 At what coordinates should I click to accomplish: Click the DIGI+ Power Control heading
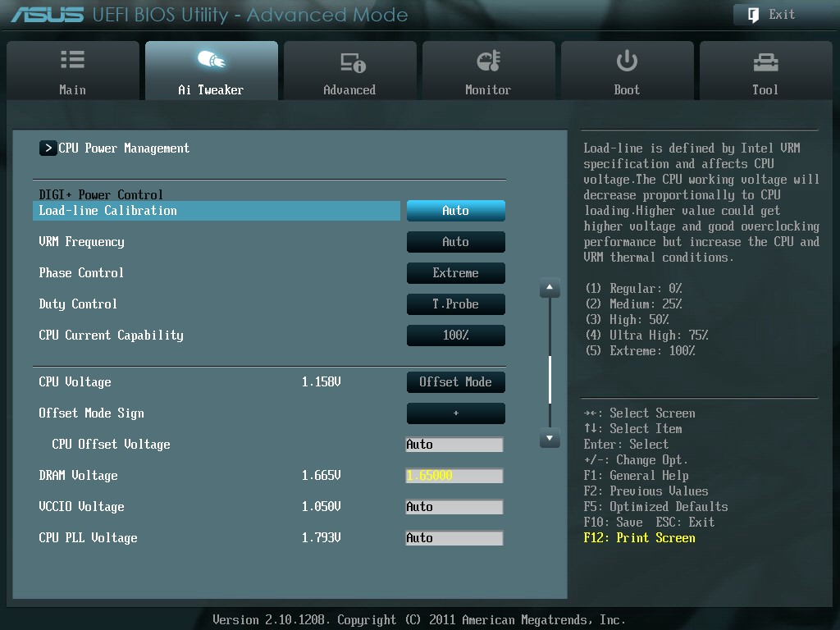pyautogui.click(x=101, y=194)
